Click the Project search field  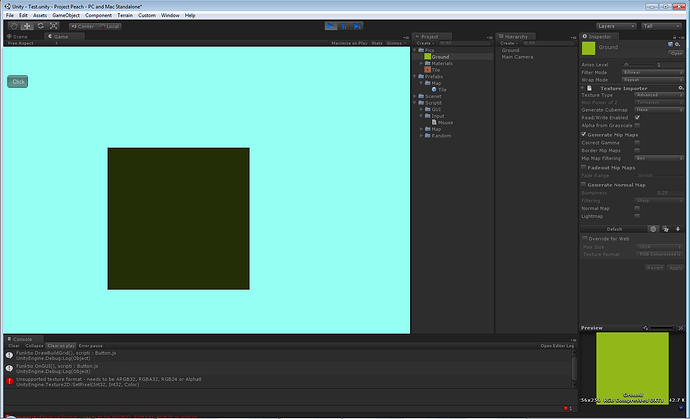464,43
